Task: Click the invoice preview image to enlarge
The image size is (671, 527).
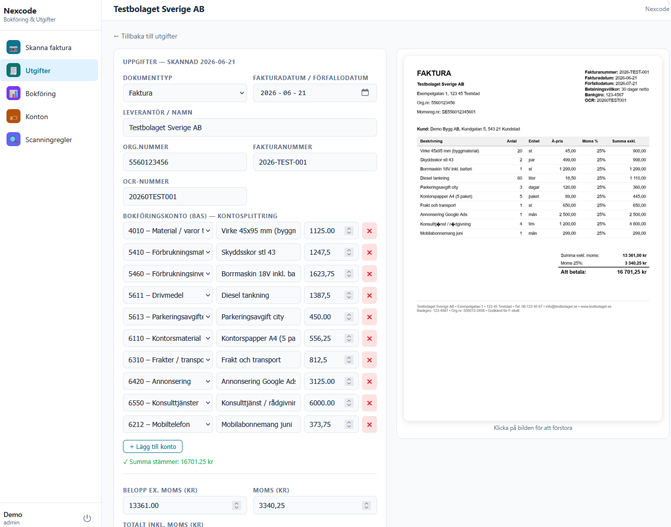Action: click(x=533, y=238)
